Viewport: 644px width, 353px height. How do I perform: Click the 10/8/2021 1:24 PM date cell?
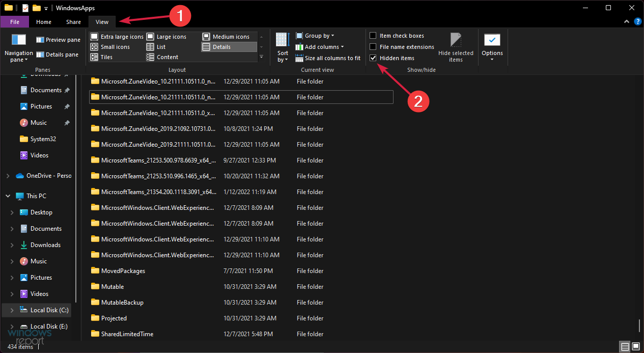pos(248,129)
